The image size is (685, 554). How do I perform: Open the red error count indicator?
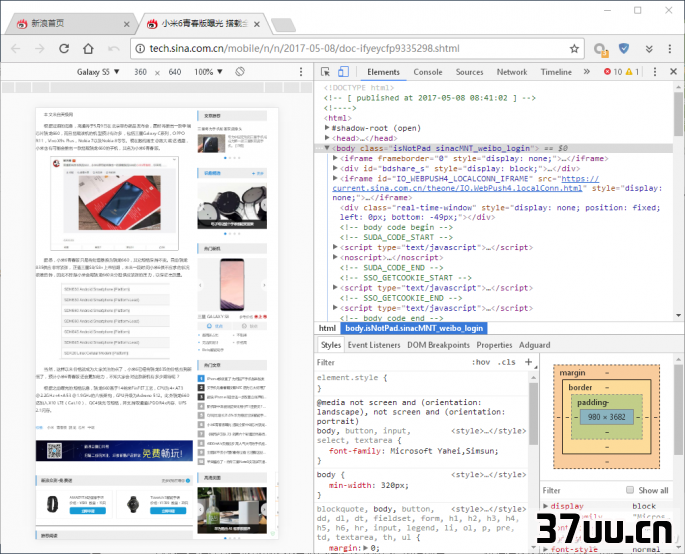[613, 72]
